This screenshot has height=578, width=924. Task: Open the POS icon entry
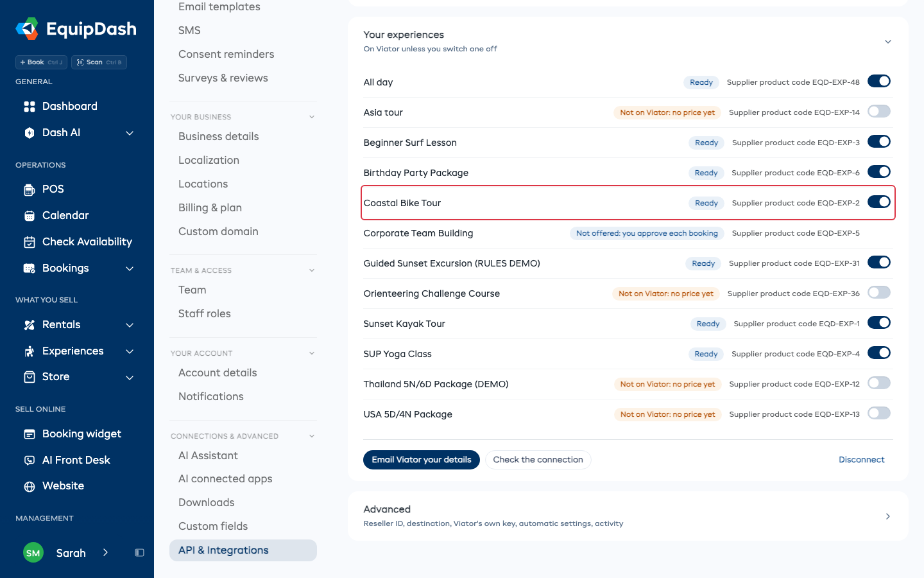click(29, 189)
